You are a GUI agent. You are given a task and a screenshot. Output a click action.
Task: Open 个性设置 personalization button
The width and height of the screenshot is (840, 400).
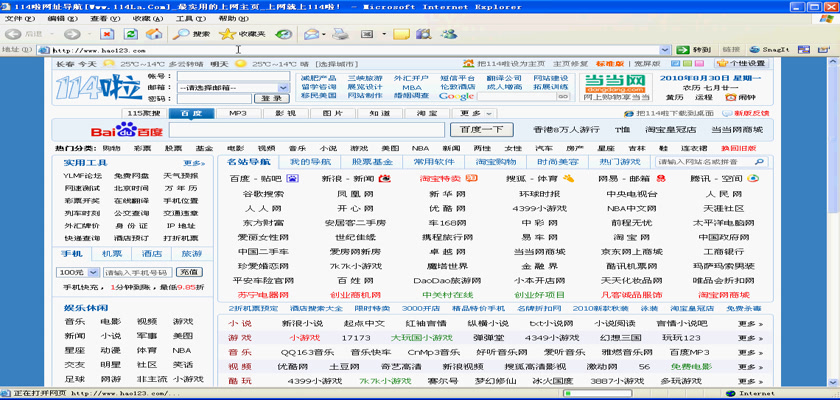click(x=742, y=63)
